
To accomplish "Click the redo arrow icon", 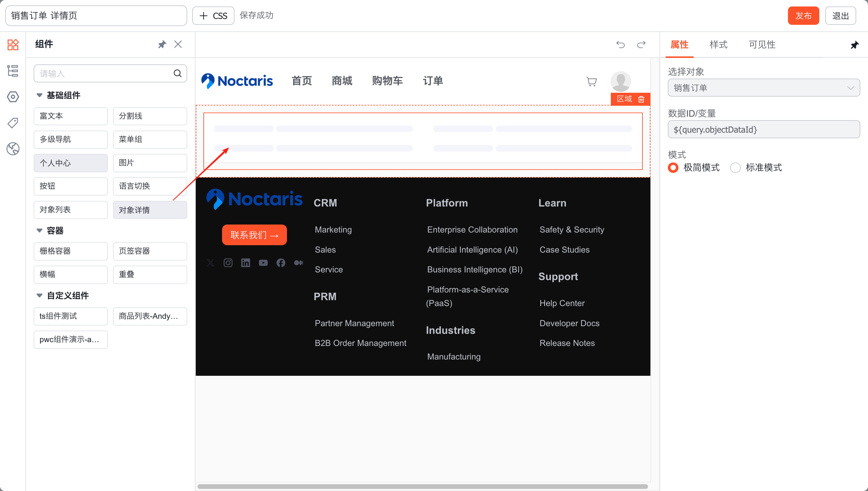I will (641, 45).
